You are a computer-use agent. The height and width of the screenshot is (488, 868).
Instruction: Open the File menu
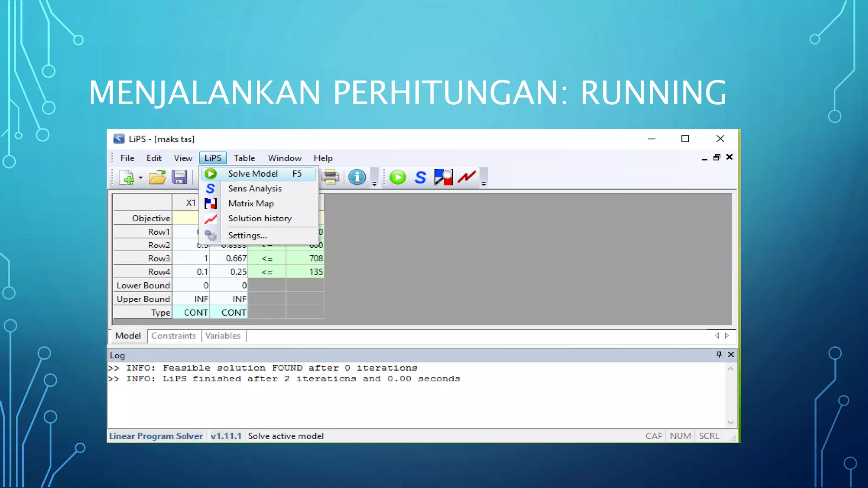[127, 158]
